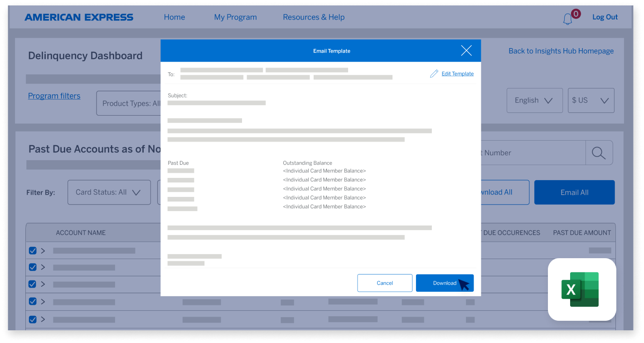Toggle the first account row checkbox
Screen dimensions: 644x343
click(x=33, y=250)
